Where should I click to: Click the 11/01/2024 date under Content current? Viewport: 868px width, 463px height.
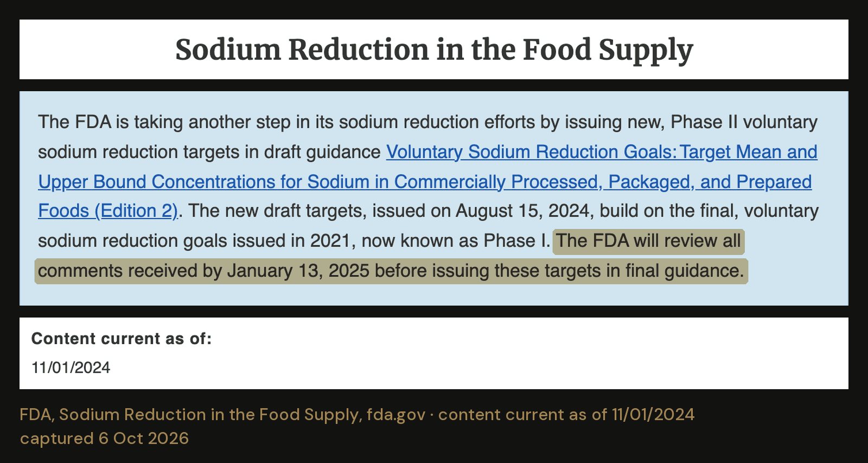pos(71,367)
